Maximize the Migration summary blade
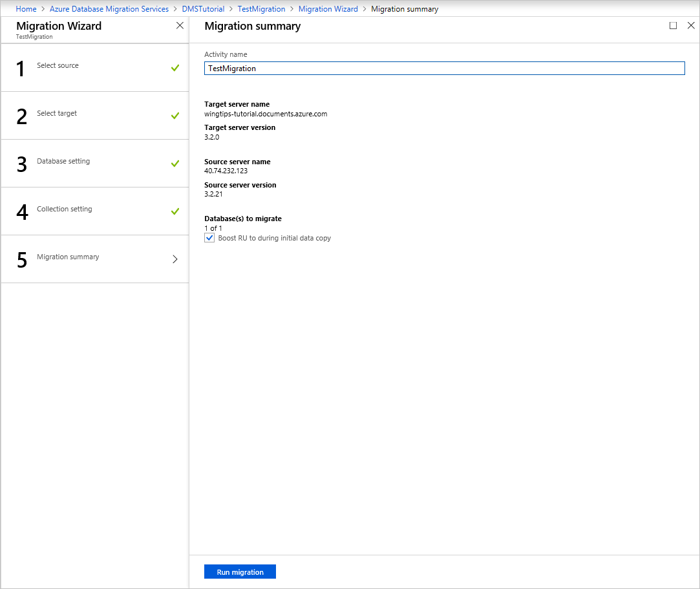 pos(673,25)
